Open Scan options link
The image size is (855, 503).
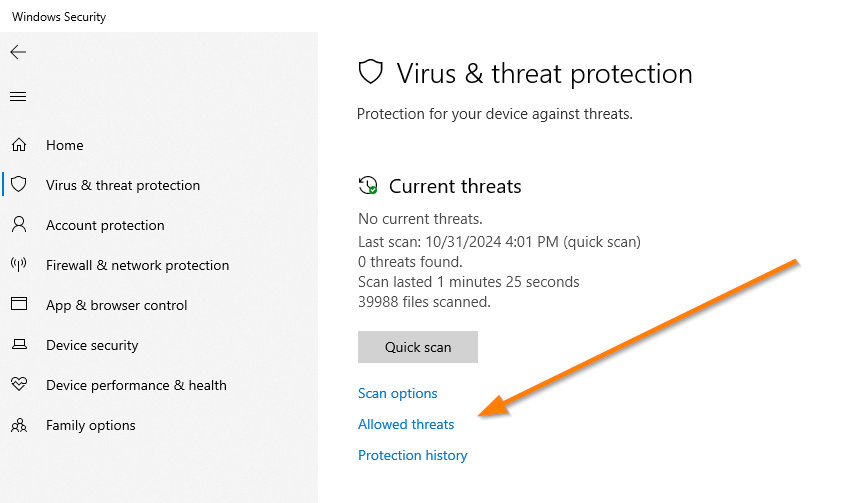tap(398, 393)
